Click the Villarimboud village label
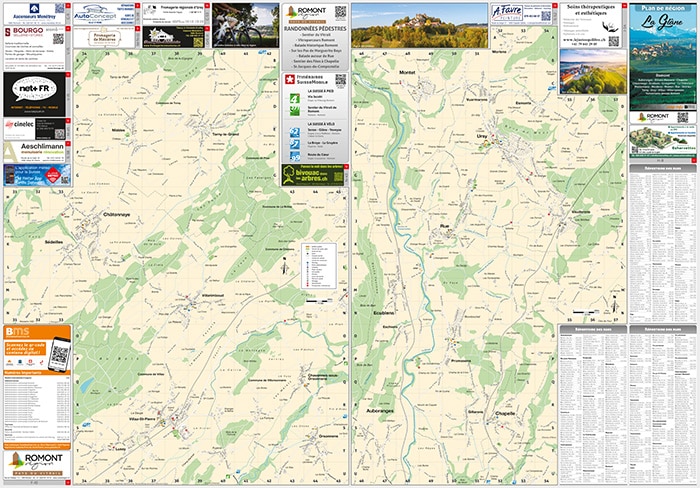This screenshot has height=488, width=700. [213, 296]
